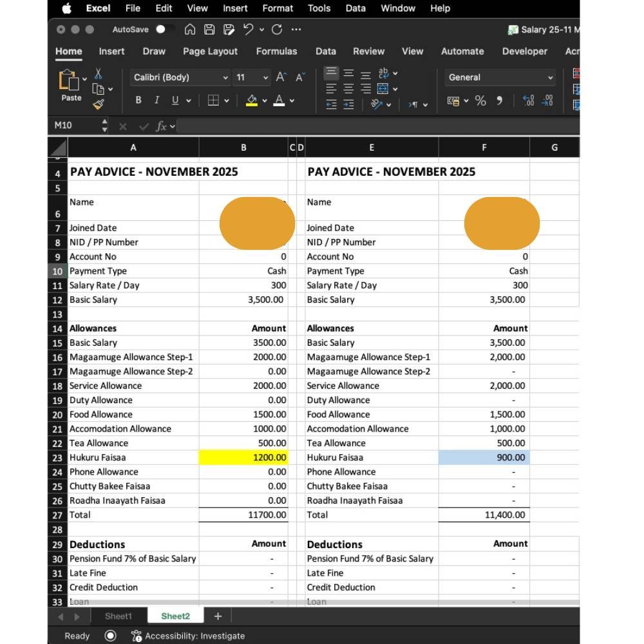Viewport: 644px width, 644px height.
Task: Toggle Bold formatting
Action: [138, 100]
